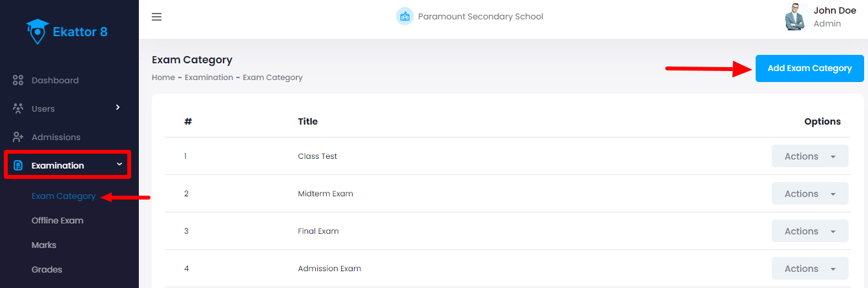
Task: Click the Users group icon
Action: [18, 108]
